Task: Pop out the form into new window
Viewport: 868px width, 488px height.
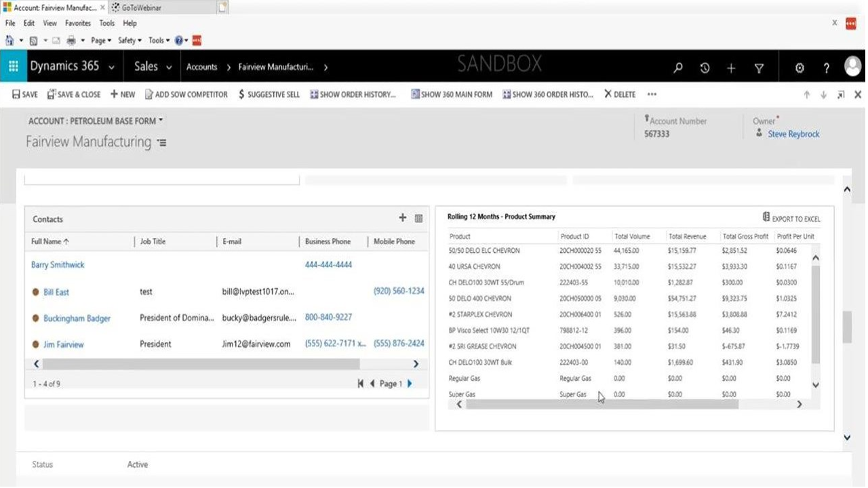Action: [x=841, y=95]
